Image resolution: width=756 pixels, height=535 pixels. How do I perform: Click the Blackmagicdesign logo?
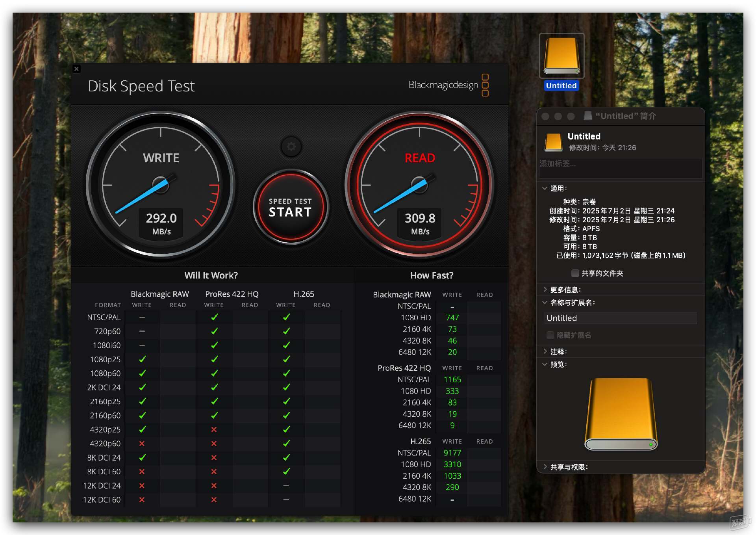pos(448,85)
